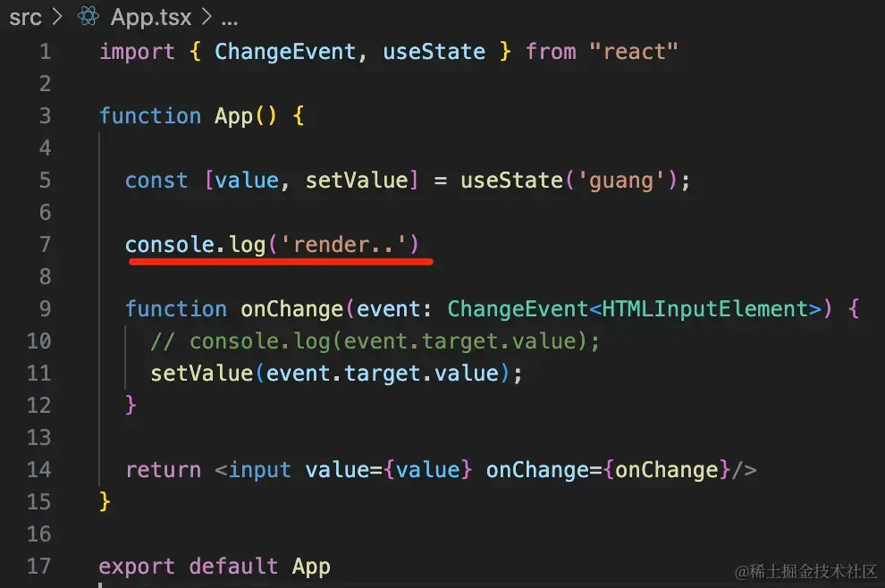Click the setValue call on line 11
The width and height of the screenshot is (885, 588).
coord(201,374)
